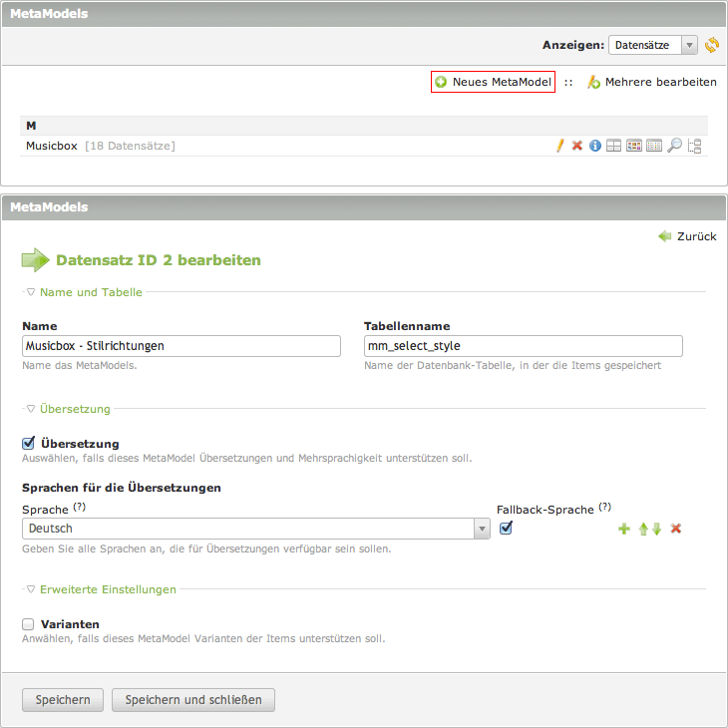Screen dimensions: 728x728
Task: Click the orange refresh arrows beside the Anzeigen dropdown
Action: (x=712, y=45)
